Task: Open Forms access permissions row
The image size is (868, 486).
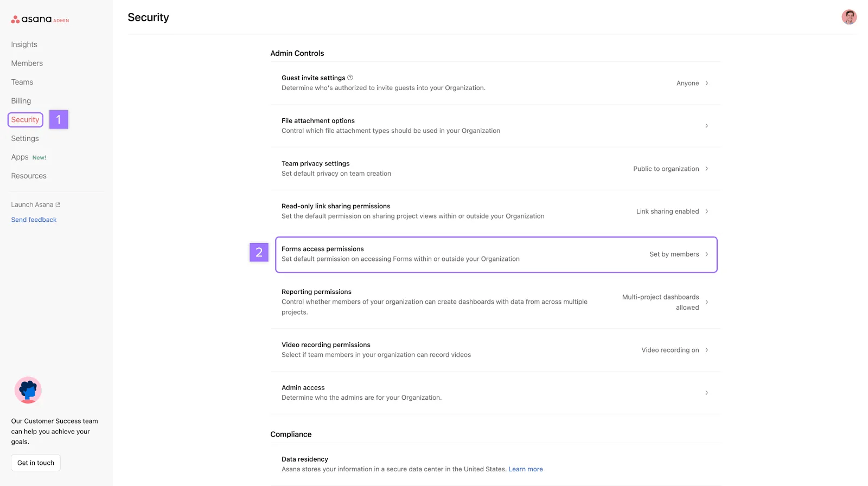Action: coord(496,254)
